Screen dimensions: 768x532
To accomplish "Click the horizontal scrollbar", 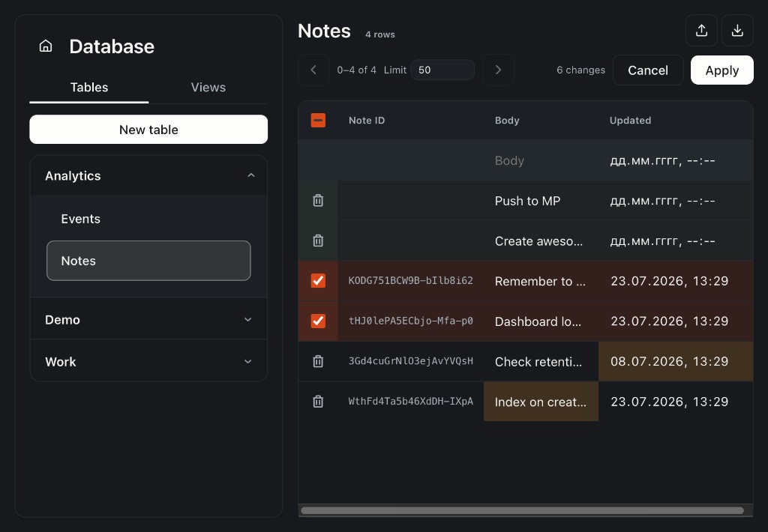I will click(522, 510).
